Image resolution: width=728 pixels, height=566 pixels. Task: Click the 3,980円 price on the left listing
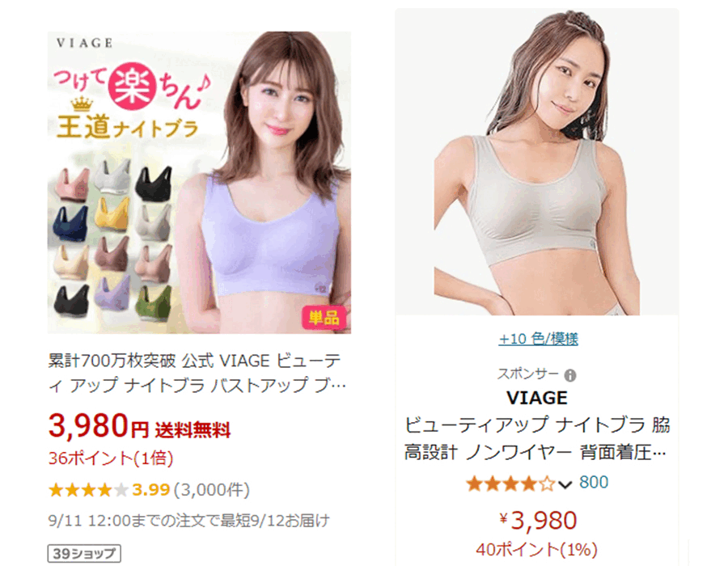(x=99, y=426)
